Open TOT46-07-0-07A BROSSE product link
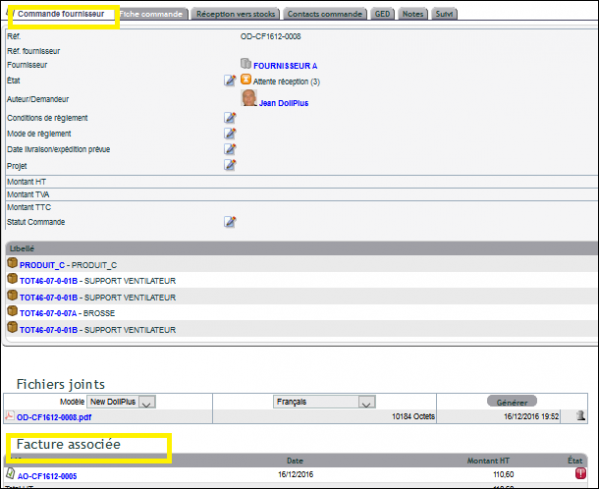 (x=48, y=313)
